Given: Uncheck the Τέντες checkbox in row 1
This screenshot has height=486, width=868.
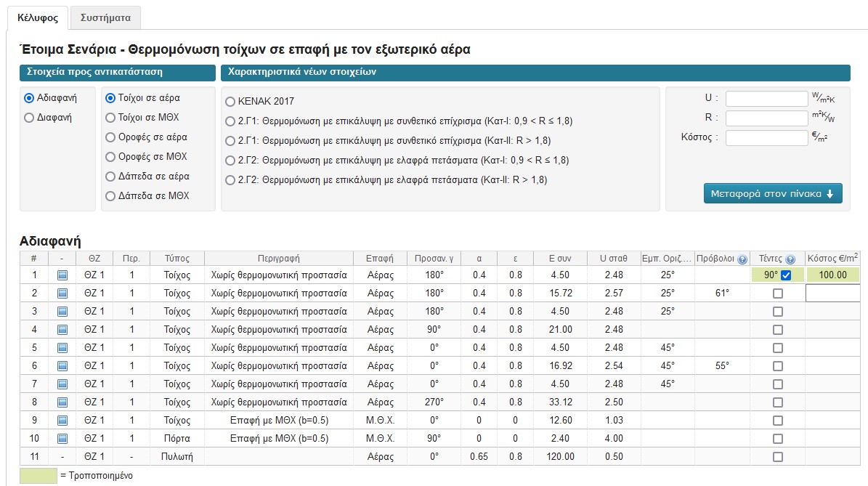Looking at the screenshot, I should pyautogui.click(x=786, y=275).
